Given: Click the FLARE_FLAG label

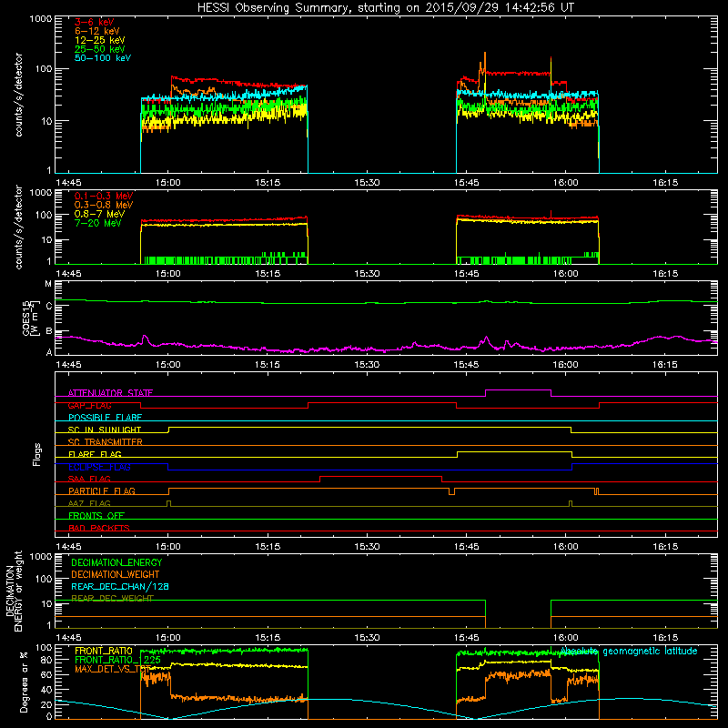Looking at the screenshot, I should pyautogui.click(x=95, y=454).
